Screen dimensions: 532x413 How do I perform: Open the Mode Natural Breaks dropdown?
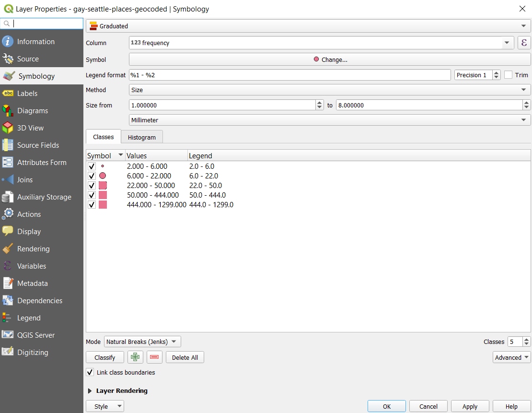coord(142,342)
